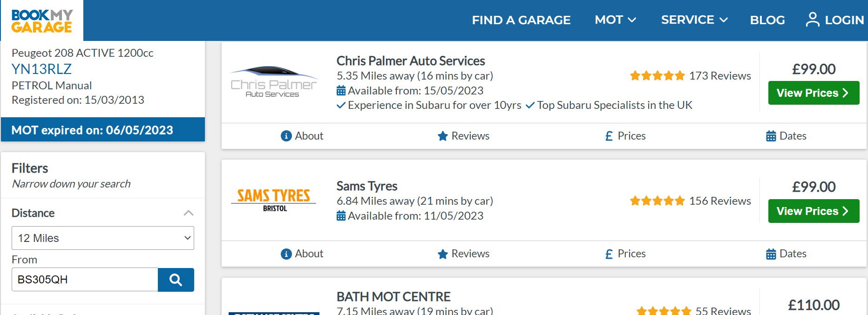Image resolution: width=868 pixels, height=315 pixels.
Task: Click the pound Prices icon for Chris Palmer
Action: [x=609, y=136]
